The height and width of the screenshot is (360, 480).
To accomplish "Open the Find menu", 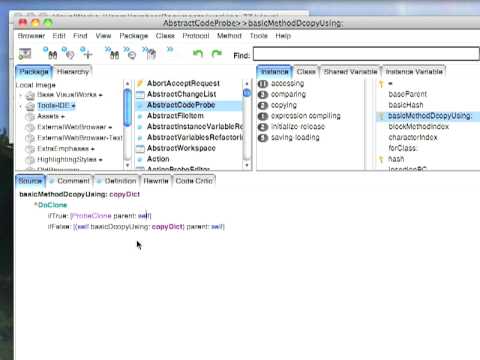I will 80,36.
